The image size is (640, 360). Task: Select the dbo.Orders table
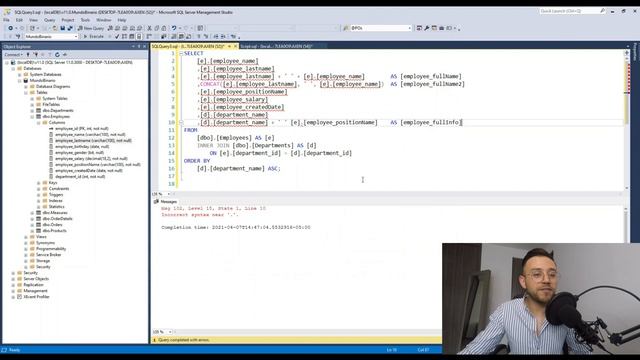52,225
